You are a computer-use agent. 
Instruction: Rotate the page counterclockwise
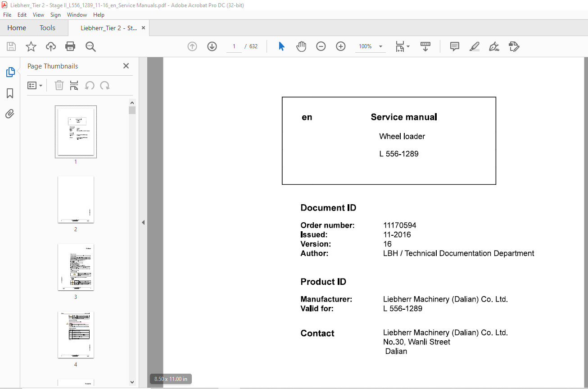coord(90,85)
